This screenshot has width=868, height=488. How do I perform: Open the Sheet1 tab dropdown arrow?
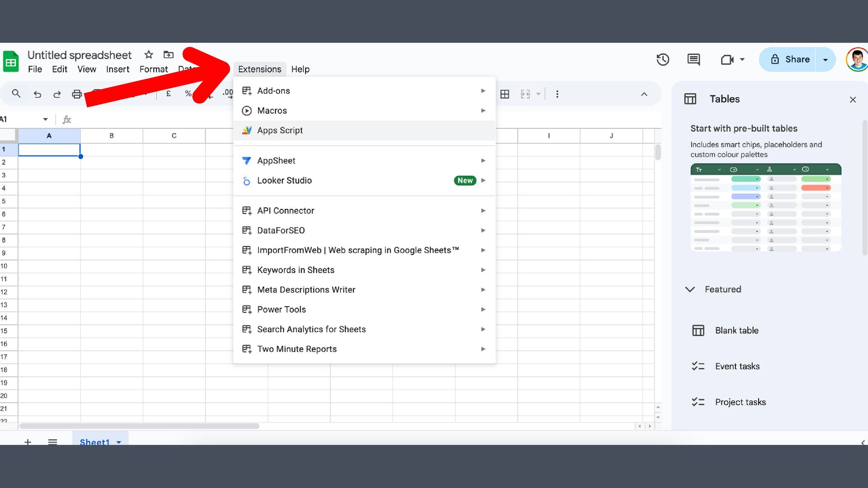[x=119, y=442]
